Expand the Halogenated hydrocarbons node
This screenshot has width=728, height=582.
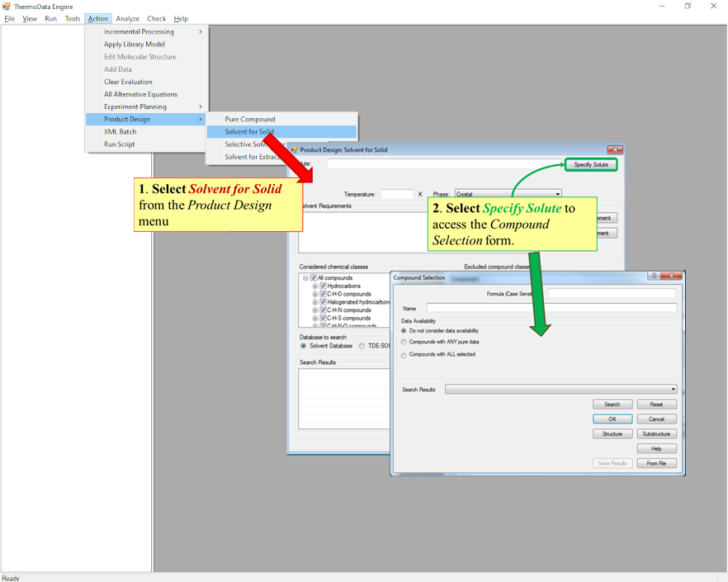tap(315, 302)
